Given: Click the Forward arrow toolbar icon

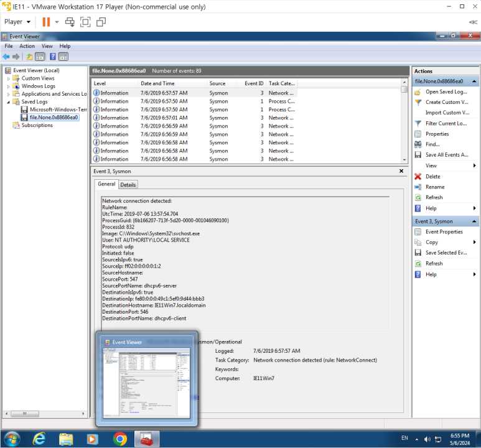Looking at the screenshot, I should pos(16,57).
